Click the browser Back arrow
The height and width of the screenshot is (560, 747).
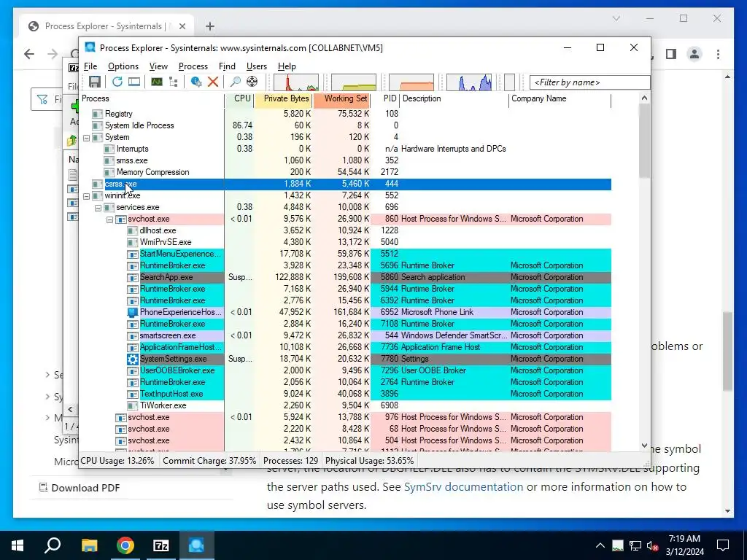(x=29, y=54)
